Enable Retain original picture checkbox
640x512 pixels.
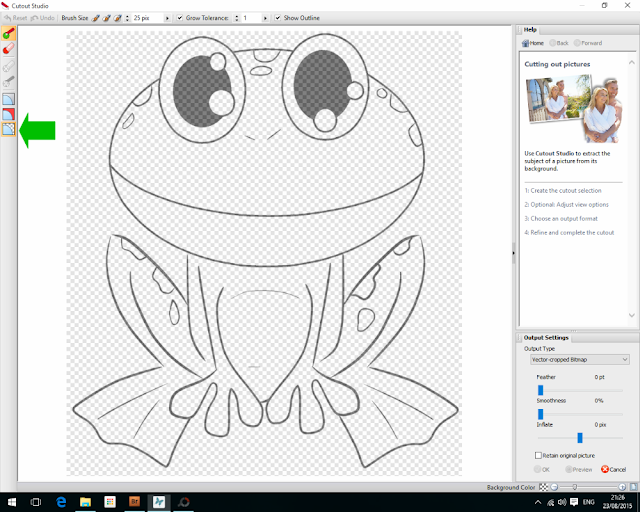[x=538, y=455]
